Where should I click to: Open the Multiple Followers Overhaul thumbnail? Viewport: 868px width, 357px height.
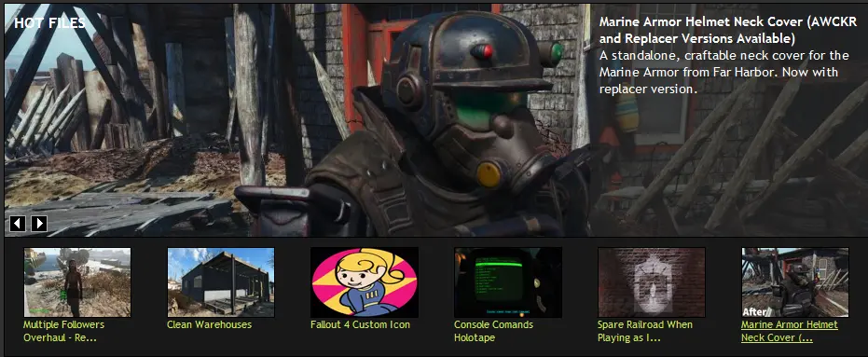point(77,282)
